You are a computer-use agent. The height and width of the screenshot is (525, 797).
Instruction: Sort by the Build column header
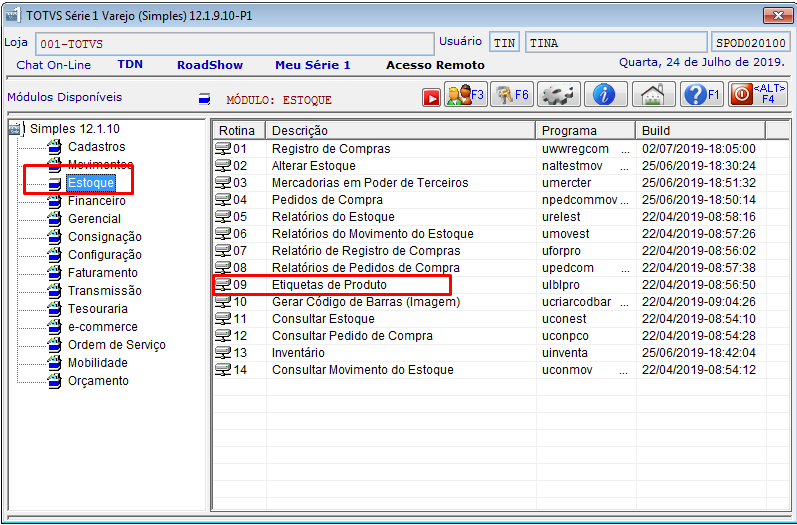click(x=700, y=131)
